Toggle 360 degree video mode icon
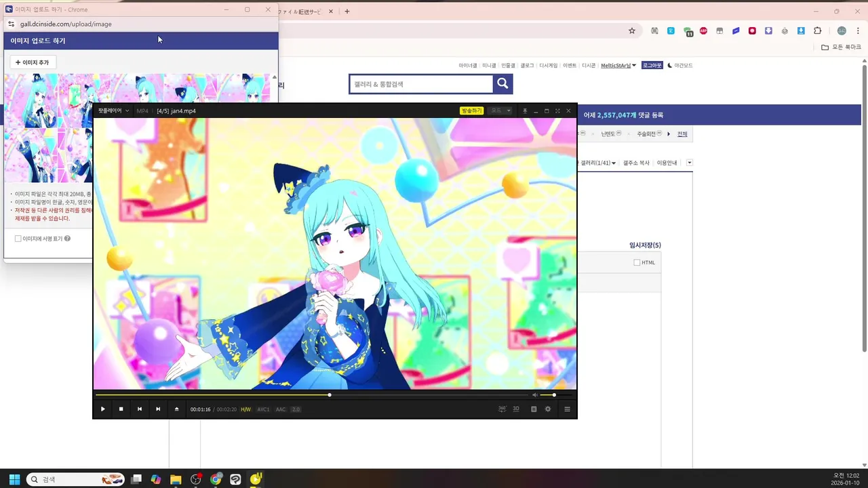Viewport: 868px width, 488px height. point(502,409)
